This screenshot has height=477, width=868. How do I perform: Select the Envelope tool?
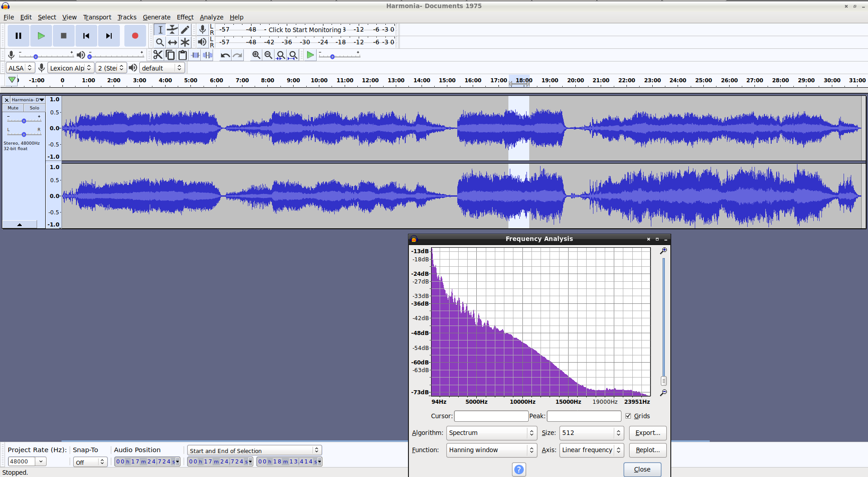[172, 30]
